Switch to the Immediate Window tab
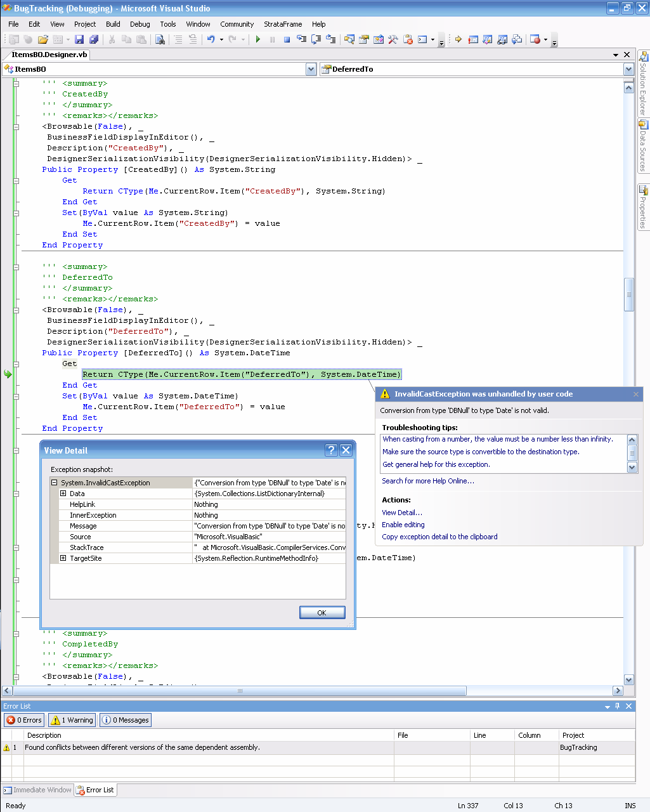The height and width of the screenshot is (812, 650). pos(37,790)
